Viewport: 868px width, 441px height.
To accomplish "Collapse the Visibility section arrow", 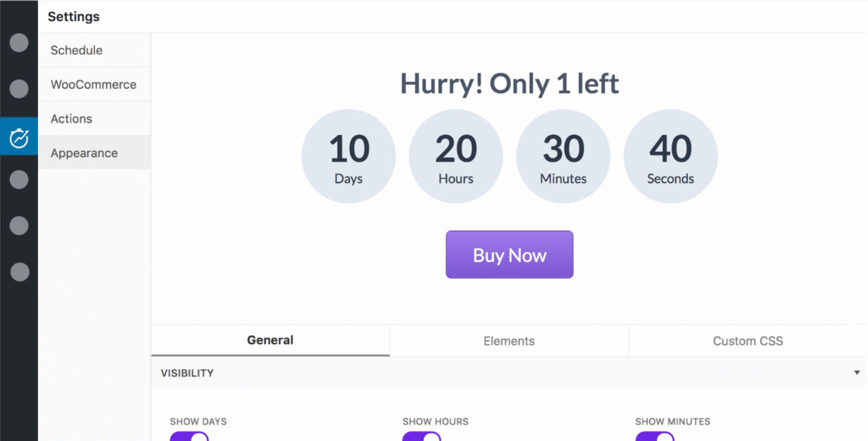I will click(856, 373).
